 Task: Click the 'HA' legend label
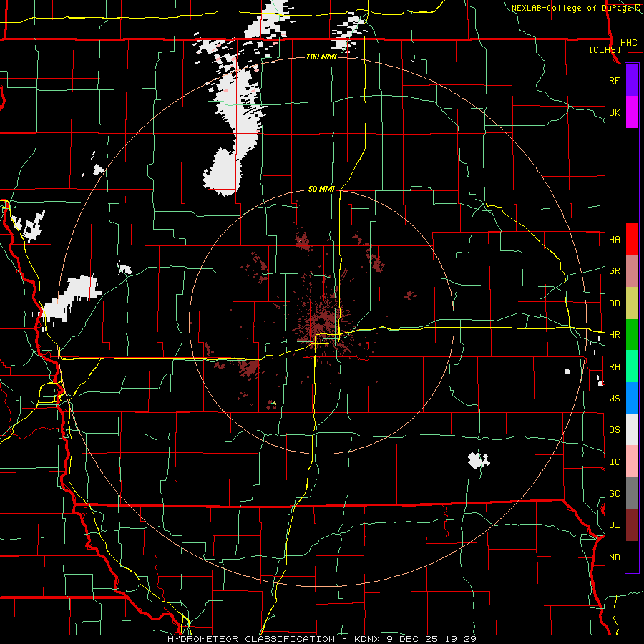click(x=614, y=240)
